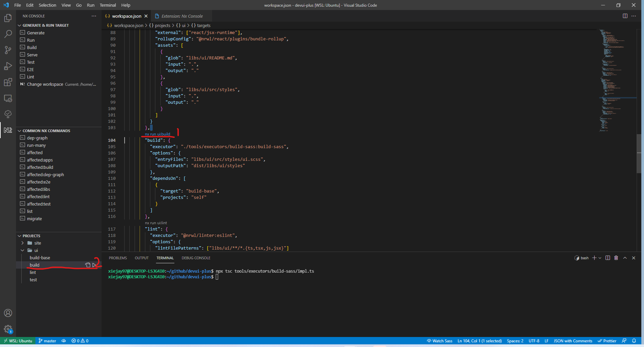
Task: Open errors and warnings status item
Action: point(80,341)
